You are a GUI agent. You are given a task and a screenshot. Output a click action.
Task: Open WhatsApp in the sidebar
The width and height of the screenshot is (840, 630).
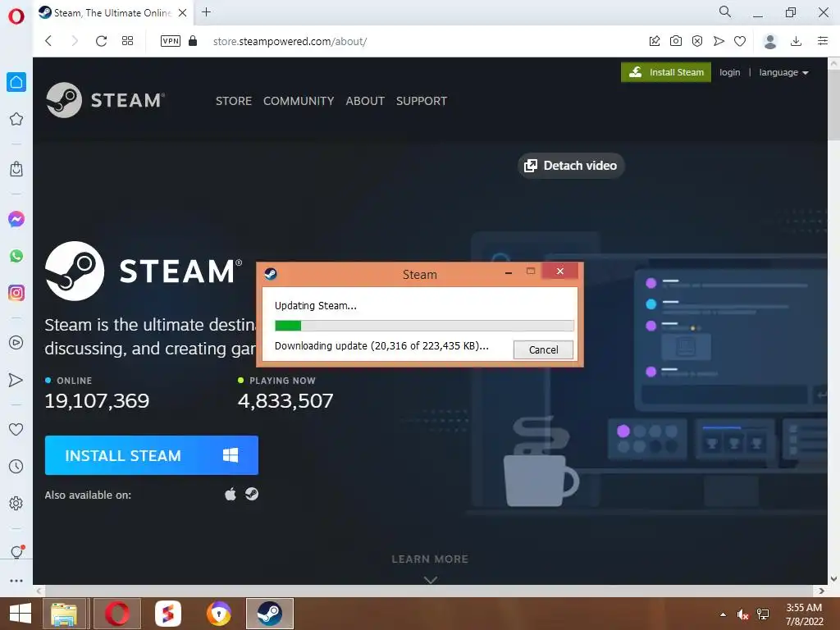coord(16,256)
